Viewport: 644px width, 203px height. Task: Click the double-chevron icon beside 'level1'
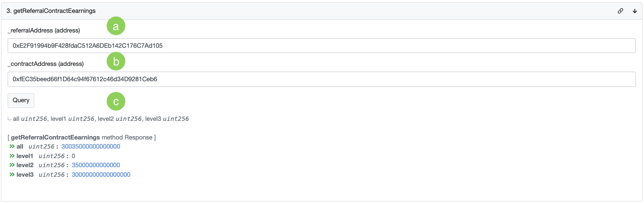pos(12,156)
